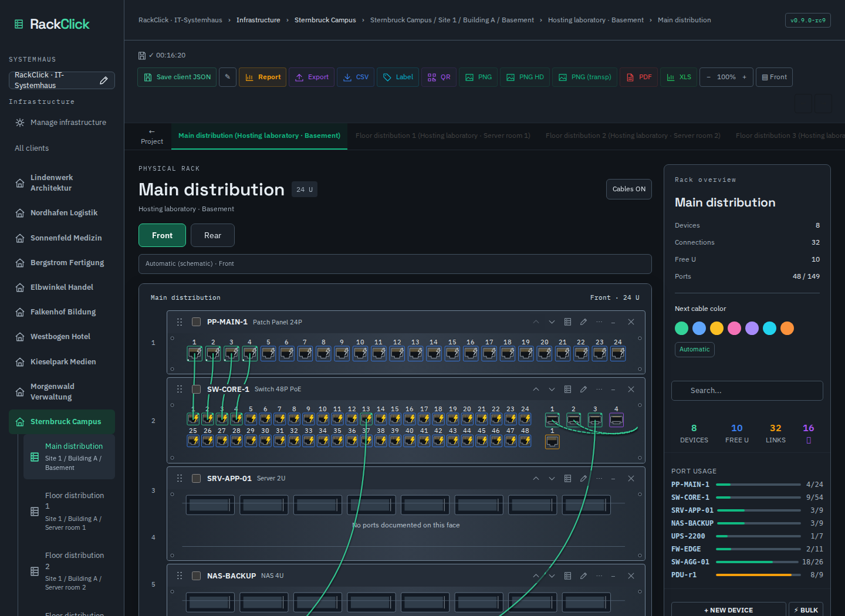This screenshot has width=845, height=616.
Task: Decrease zoom with the minus stepper
Action: point(708,77)
